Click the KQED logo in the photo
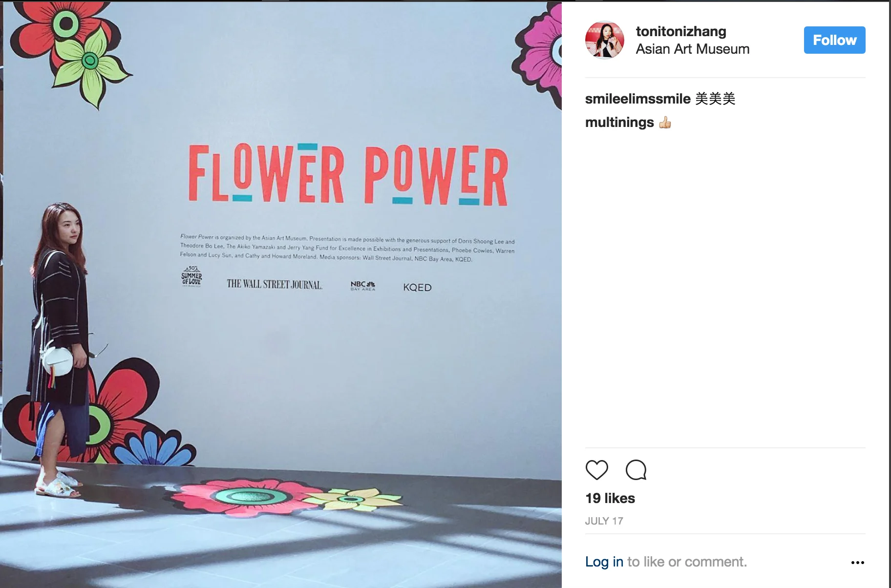Viewport: 891px width, 588px height. pos(417,288)
